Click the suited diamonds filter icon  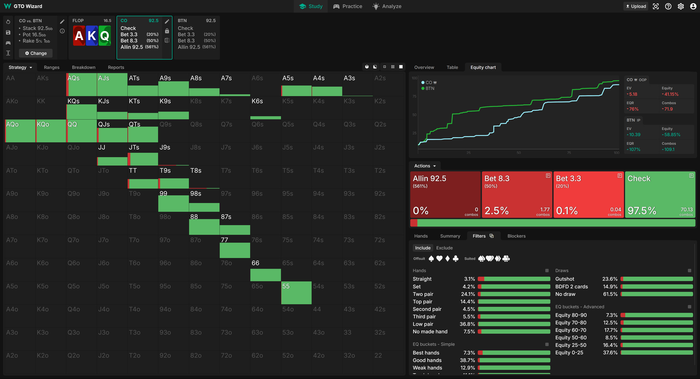(498, 258)
